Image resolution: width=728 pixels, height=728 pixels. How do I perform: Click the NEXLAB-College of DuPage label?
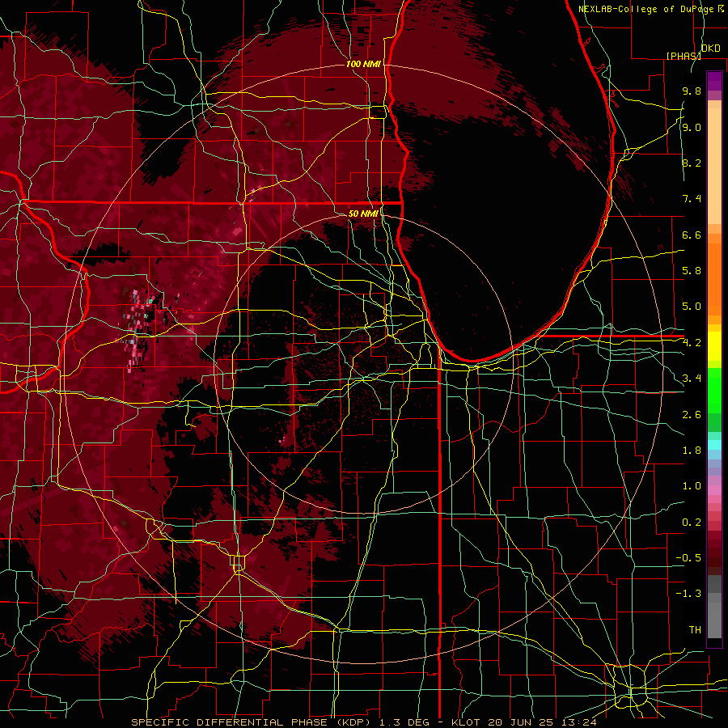[x=647, y=9]
